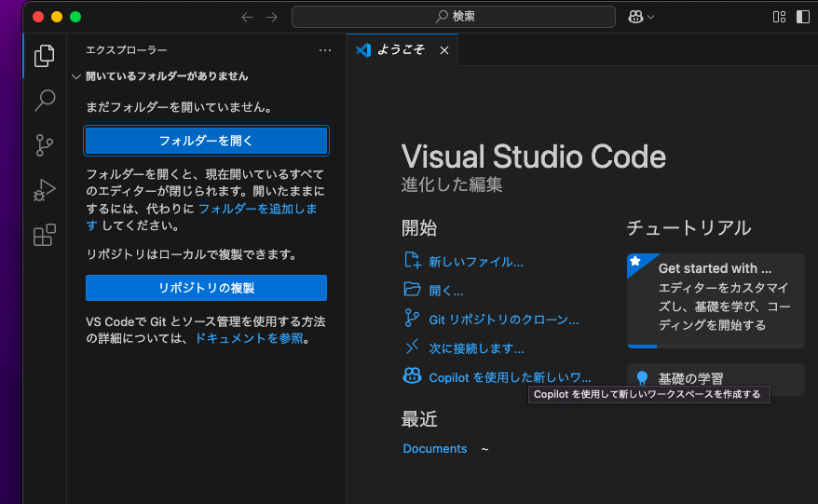Click the 最近 section heading
This screenshot has width=818, height=504.
[419, 419]
